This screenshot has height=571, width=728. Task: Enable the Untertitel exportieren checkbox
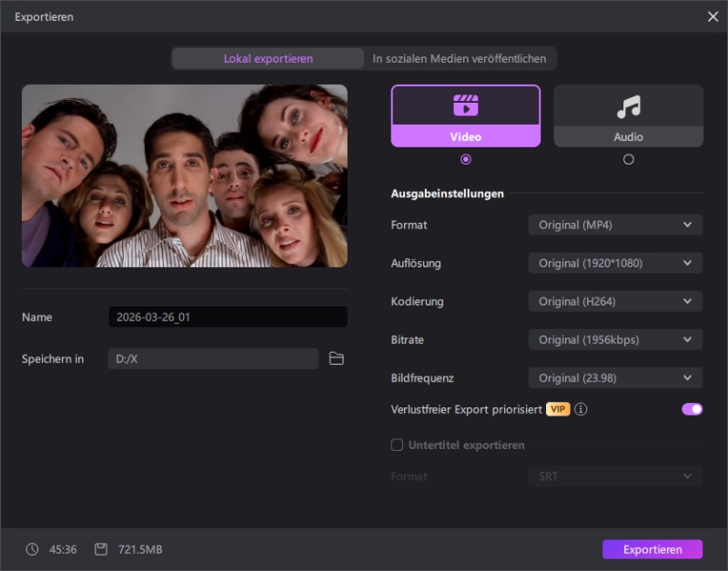tap(397, 446)
